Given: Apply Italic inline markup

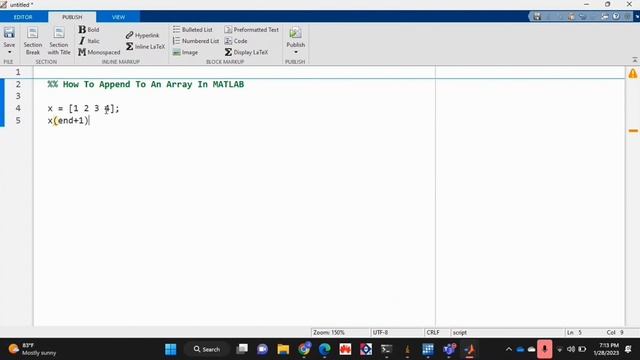Looking at the screenshot, I should tap(89, 41).
